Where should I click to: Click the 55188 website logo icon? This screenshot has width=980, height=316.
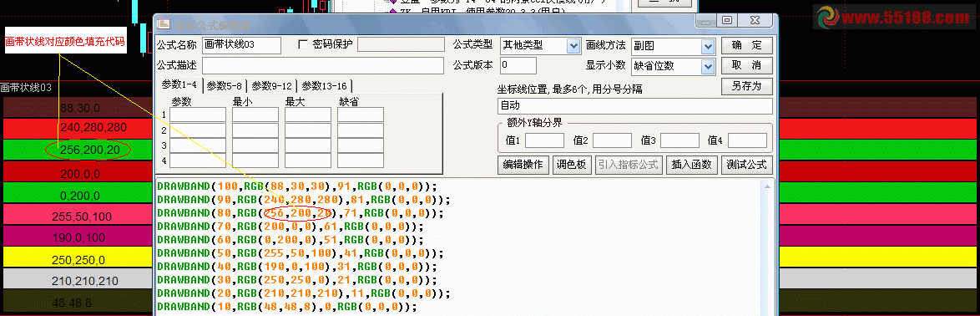tap(829, 18)
